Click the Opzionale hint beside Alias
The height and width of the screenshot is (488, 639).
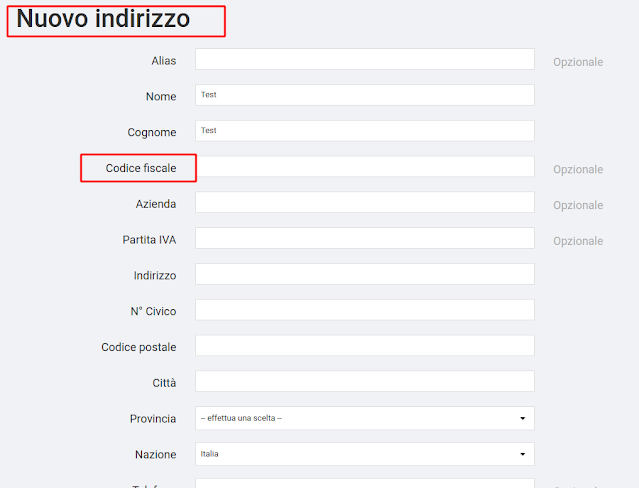coord(578,62)
